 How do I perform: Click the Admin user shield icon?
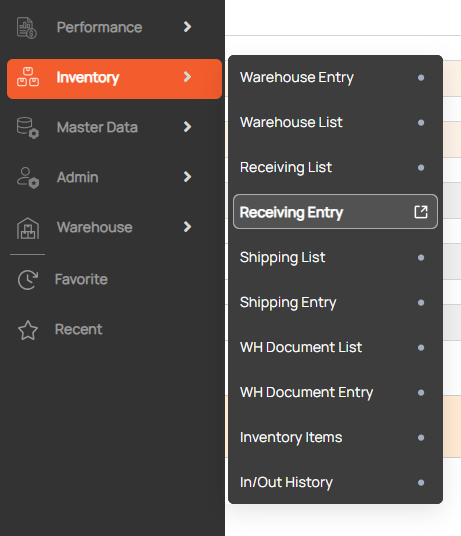coord(28,178)
